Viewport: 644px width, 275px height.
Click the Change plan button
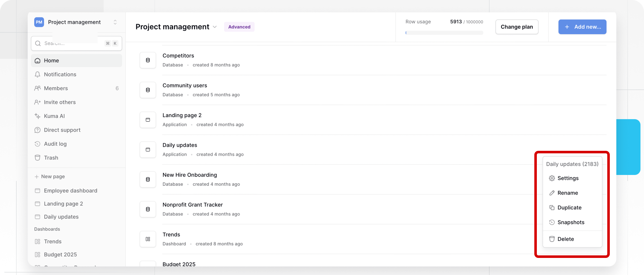tap(517, 27)
